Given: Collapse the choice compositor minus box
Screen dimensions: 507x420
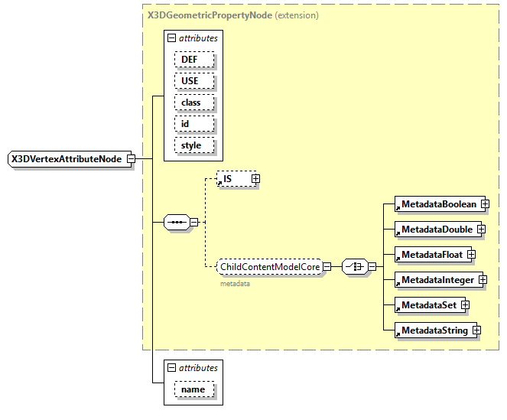Looking at the screenshot, I should point(371,266).
